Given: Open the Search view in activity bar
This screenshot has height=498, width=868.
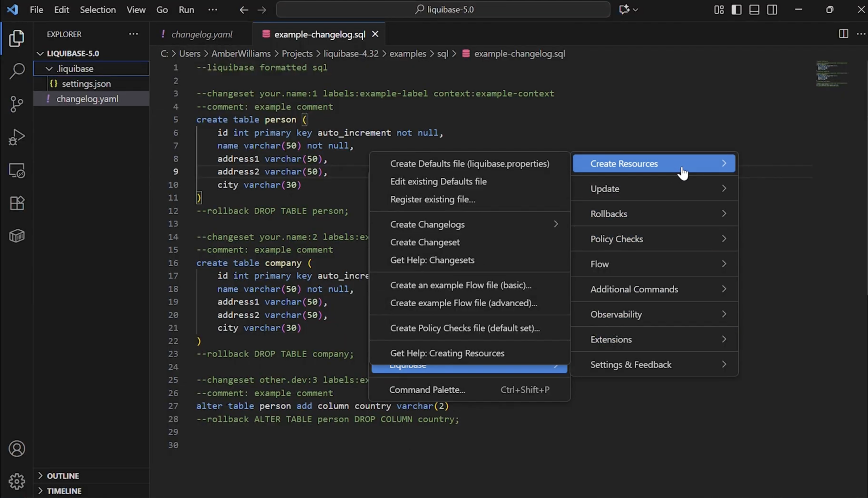Looking at the screenshot, I should pyautogui.click(x=16, y=71).
